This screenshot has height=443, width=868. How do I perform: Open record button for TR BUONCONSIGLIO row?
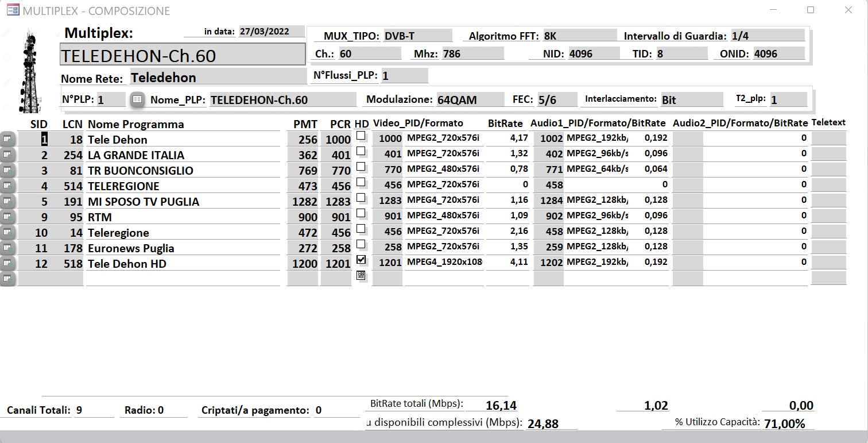(7, 170)
